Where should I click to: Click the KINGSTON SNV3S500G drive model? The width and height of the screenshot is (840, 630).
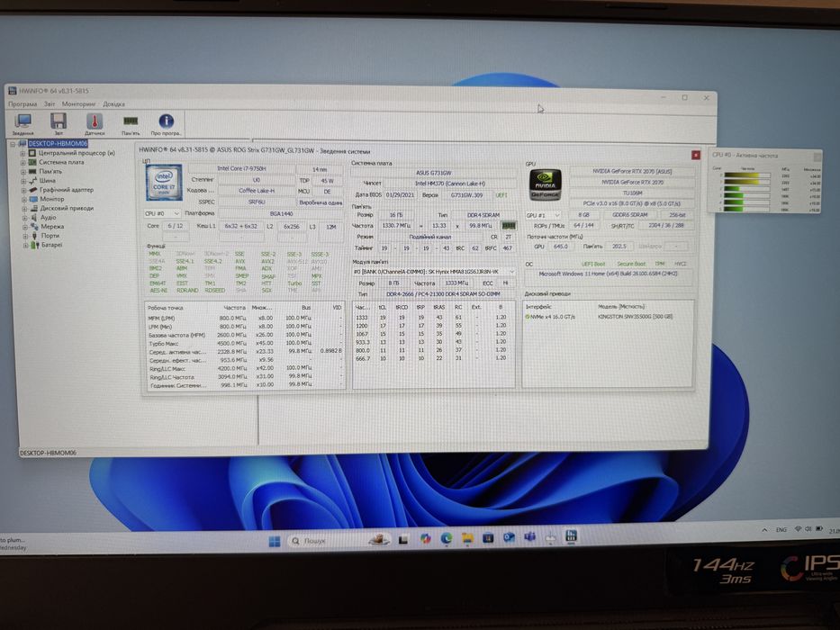pos(635,317)
